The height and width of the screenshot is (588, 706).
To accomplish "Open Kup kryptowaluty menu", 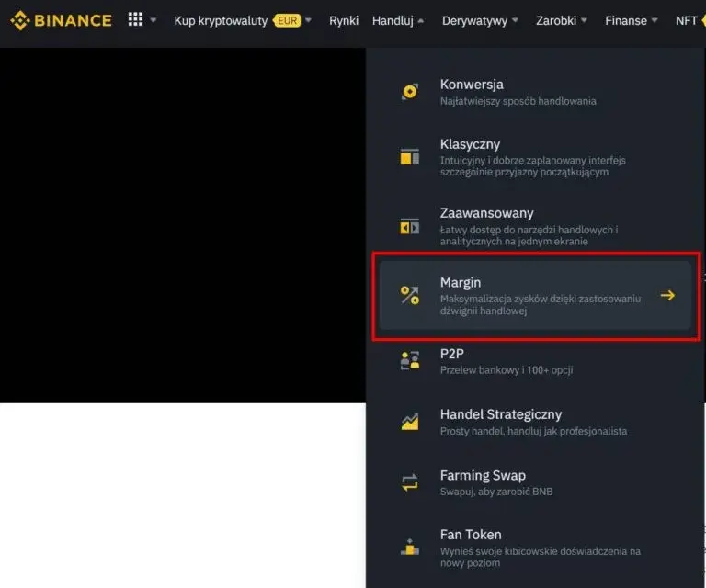I will (x=221, y=21).
